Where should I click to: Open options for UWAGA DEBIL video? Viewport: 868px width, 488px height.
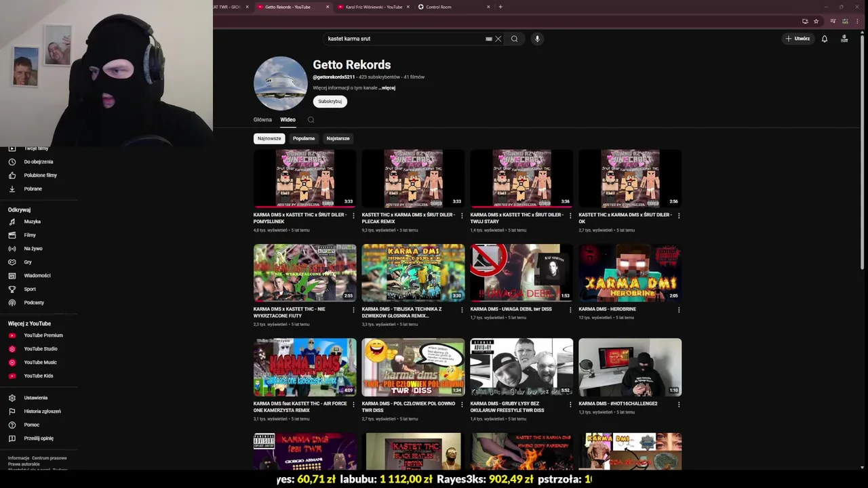(570, 310)
